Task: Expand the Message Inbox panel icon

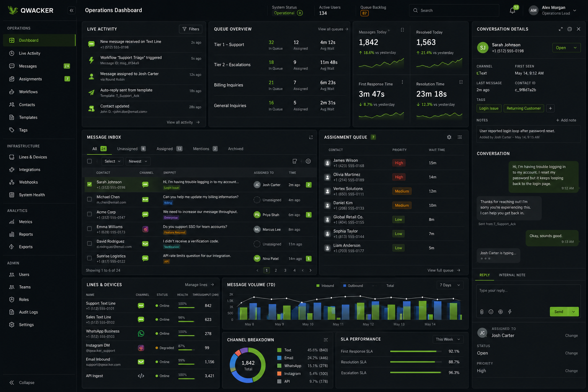Action: (x=311, y=137)
